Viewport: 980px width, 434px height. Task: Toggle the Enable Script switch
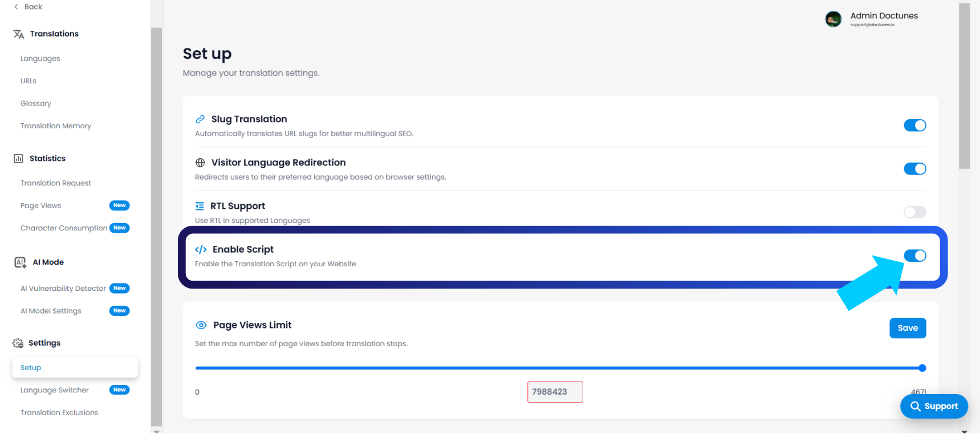(914, 255)
